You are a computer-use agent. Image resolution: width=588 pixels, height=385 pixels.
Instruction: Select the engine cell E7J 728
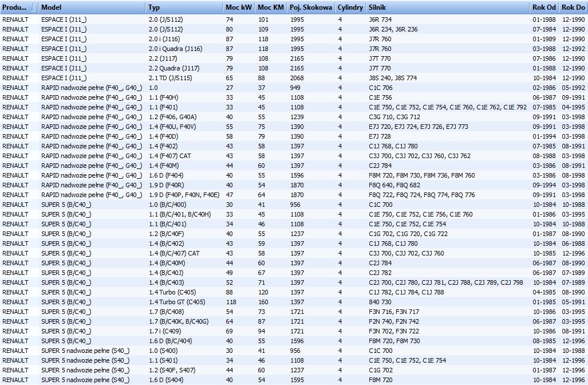pyautogui.click(x=380, y=136)
